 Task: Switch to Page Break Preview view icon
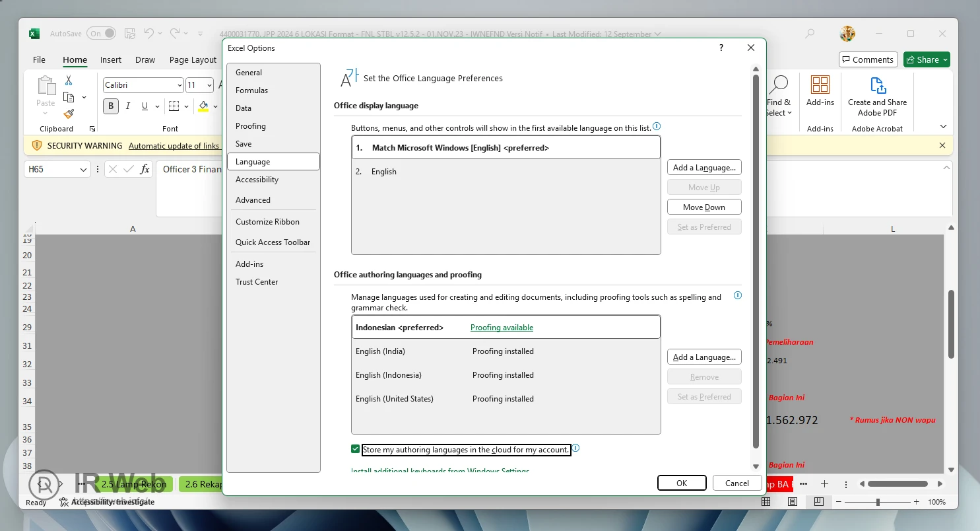pyautogui.click(x=818, y=502)
